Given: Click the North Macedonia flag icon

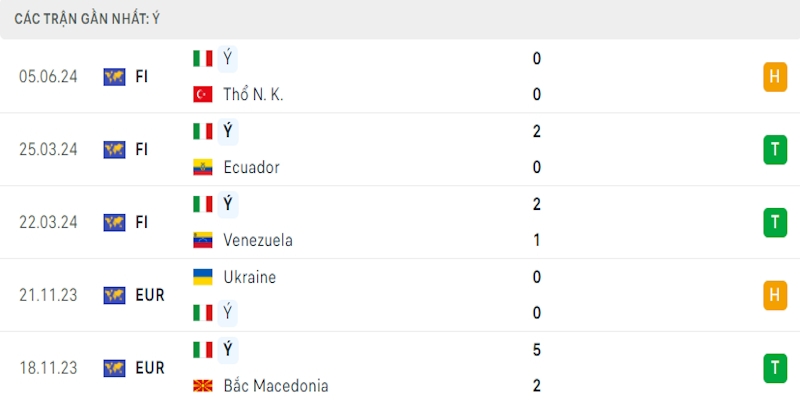Looking at the screenshot, I should coord(203,386).
